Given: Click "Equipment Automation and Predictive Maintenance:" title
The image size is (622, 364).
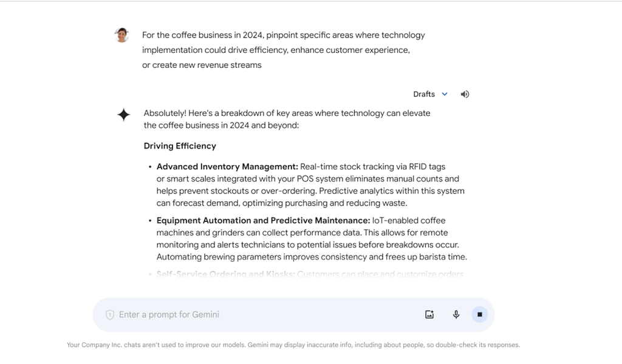Looking at the screenshot, I should 263,220.
